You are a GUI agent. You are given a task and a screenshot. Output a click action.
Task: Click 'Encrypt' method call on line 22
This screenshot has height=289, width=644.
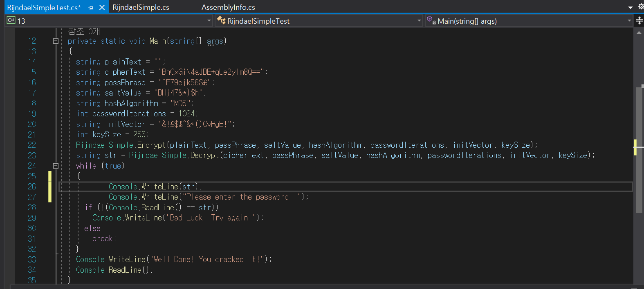(x=152, y=145)
